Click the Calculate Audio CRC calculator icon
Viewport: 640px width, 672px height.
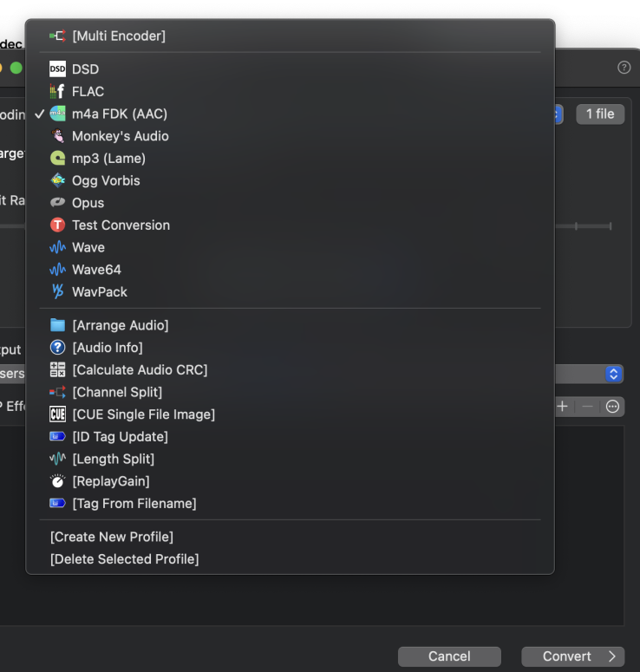click(57, 370)
